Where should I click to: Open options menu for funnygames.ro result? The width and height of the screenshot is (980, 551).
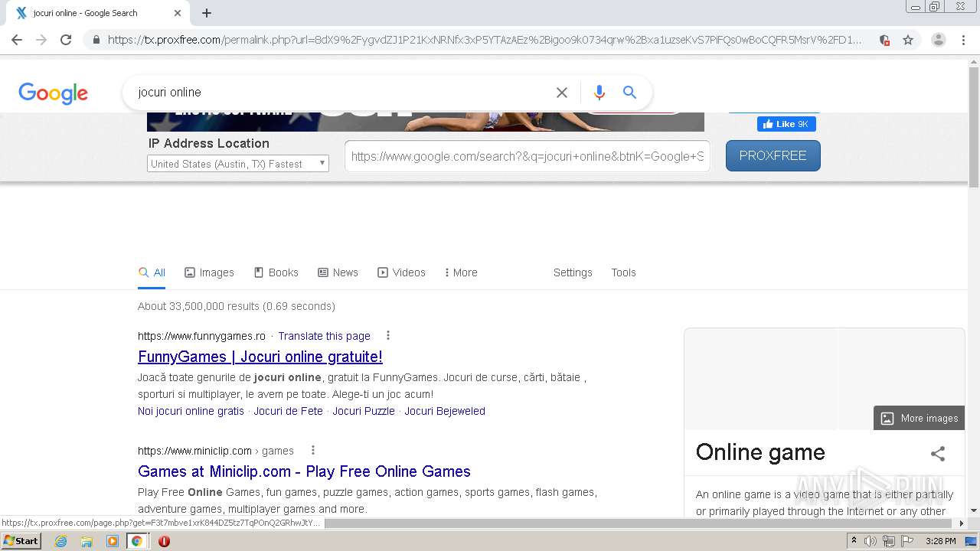point(388,336)
